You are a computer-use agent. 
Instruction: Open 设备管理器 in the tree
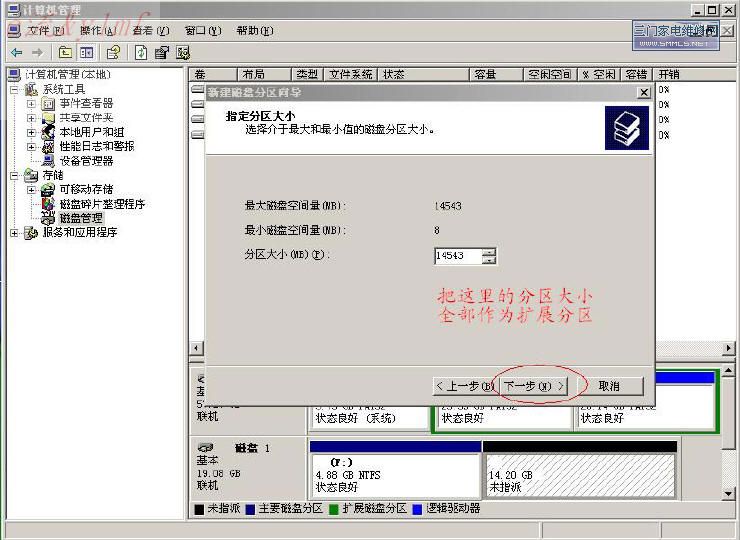(86, 160)
